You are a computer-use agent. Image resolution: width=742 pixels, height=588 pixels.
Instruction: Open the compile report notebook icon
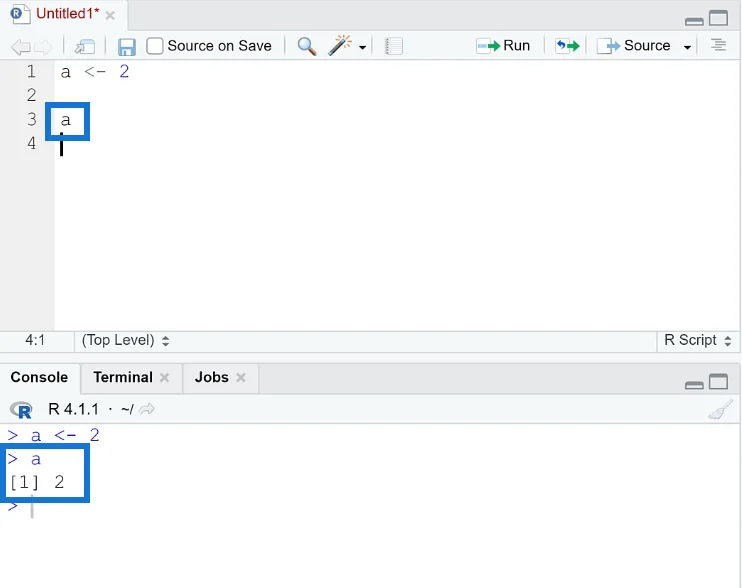(x=393, y=46)
